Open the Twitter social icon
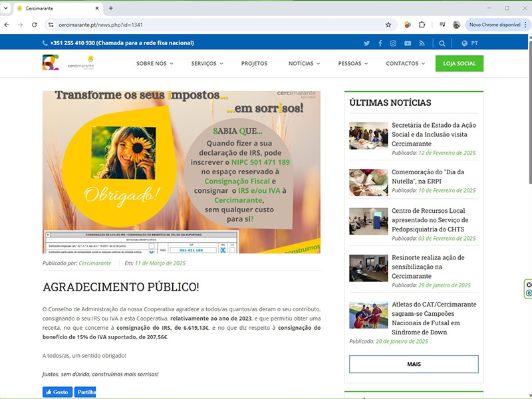Screen dimensions: 532x399 [x=367, y=43]
